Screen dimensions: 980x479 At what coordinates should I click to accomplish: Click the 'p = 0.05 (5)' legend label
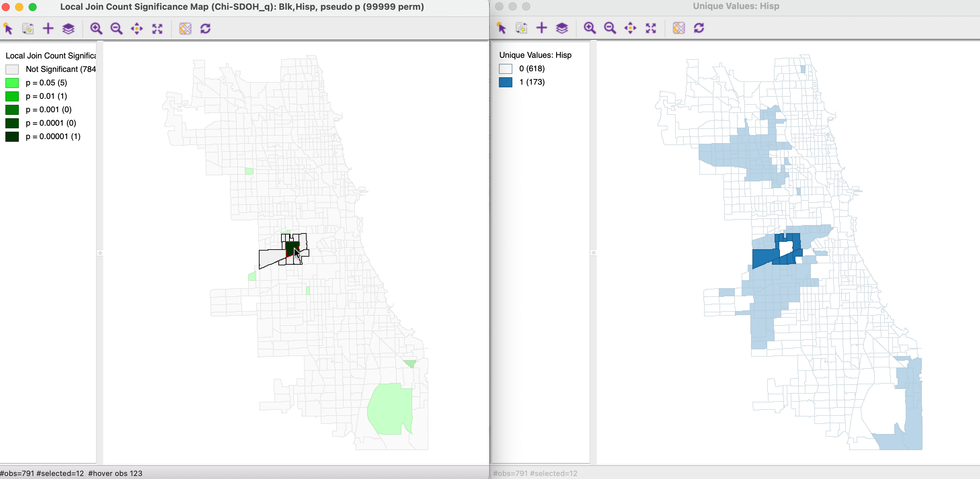46,83
